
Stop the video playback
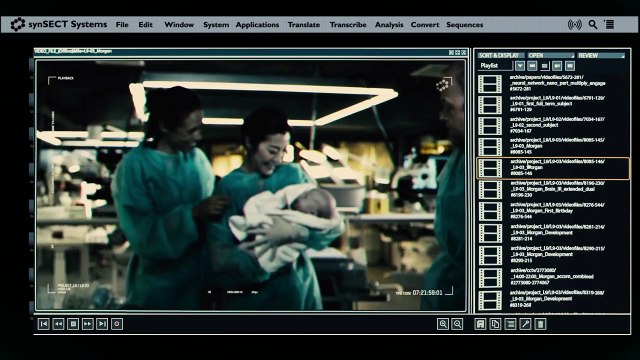pos(73,324)
